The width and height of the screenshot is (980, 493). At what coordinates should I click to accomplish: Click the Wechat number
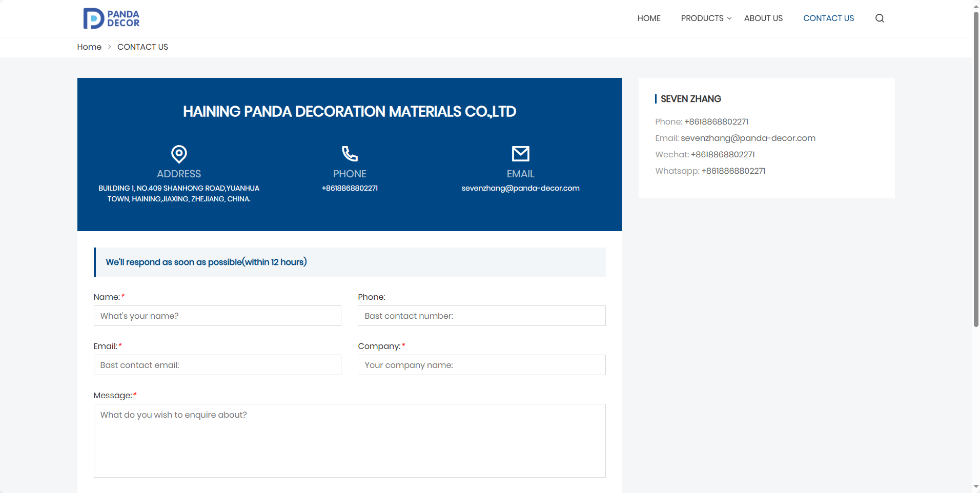[722, 155]
